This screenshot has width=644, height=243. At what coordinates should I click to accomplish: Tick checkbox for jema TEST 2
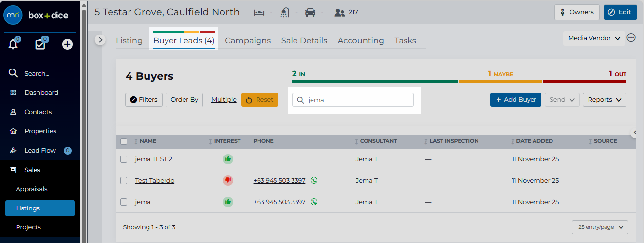point(124,159)
